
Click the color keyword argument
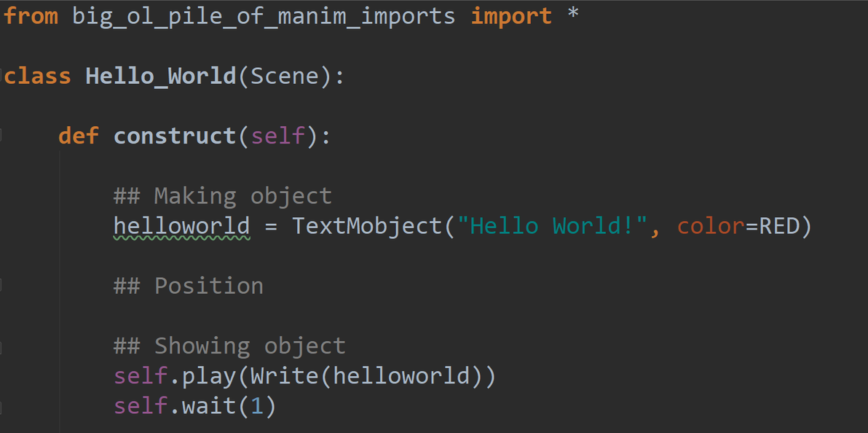click(711, 225)
